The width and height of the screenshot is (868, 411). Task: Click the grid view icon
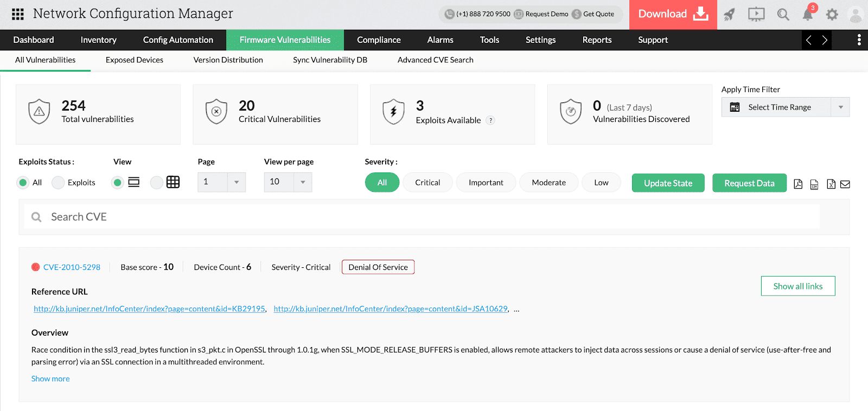click(173, 182)
